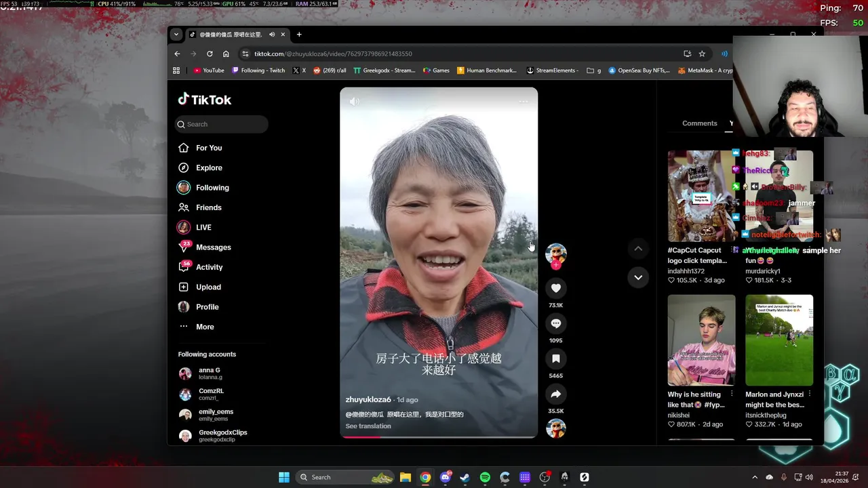Viewport: 868px width, 488px height.
Task: Go to the next video
Action: (x=638, y=277)
